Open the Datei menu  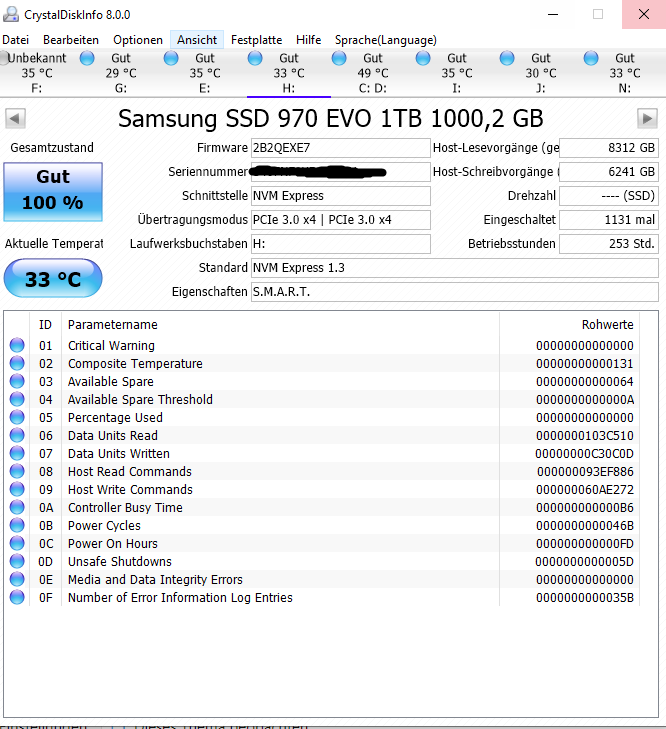point(15,40)
